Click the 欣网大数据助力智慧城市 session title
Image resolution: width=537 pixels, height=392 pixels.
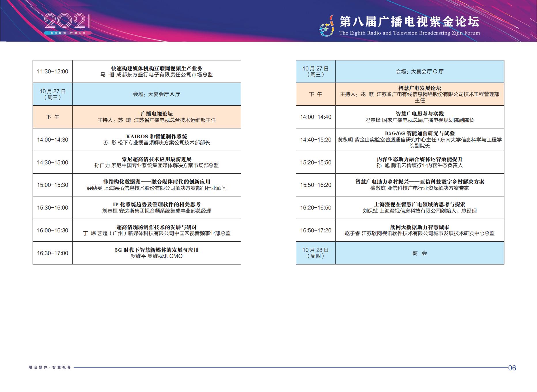click(x=420, y=227)
